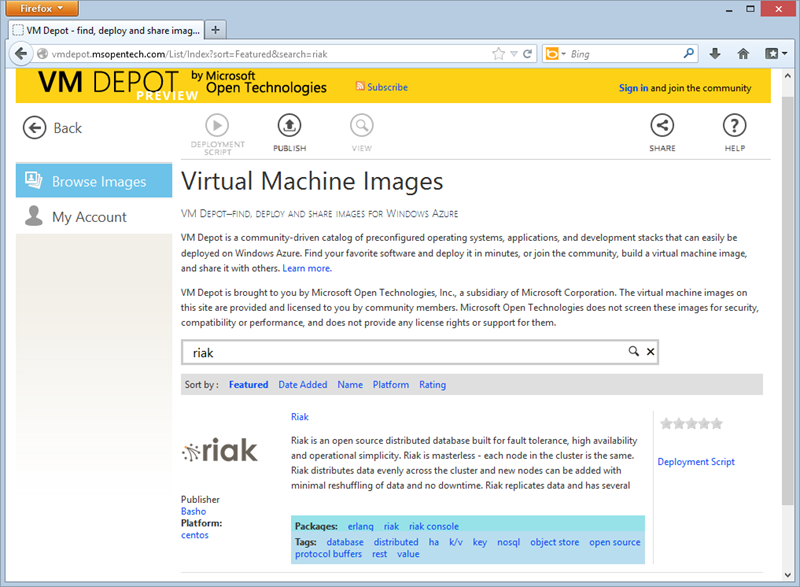Click the database tag

coord(345,542)
